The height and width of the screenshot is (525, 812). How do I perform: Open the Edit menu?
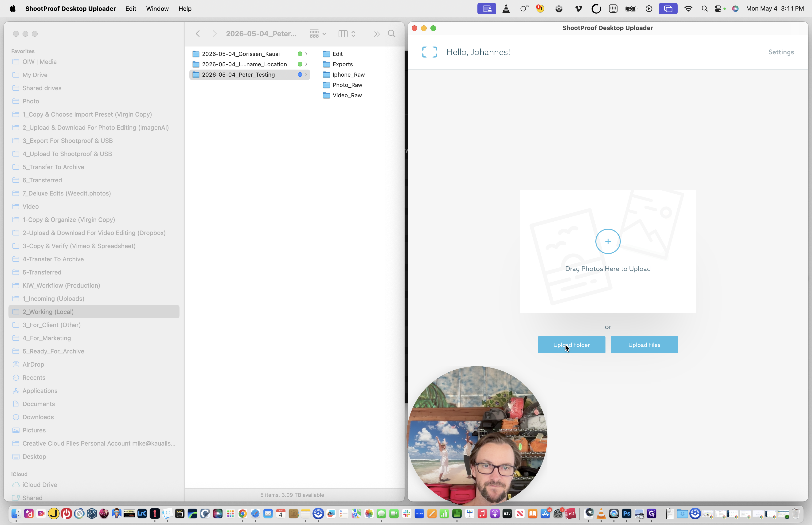130,8
